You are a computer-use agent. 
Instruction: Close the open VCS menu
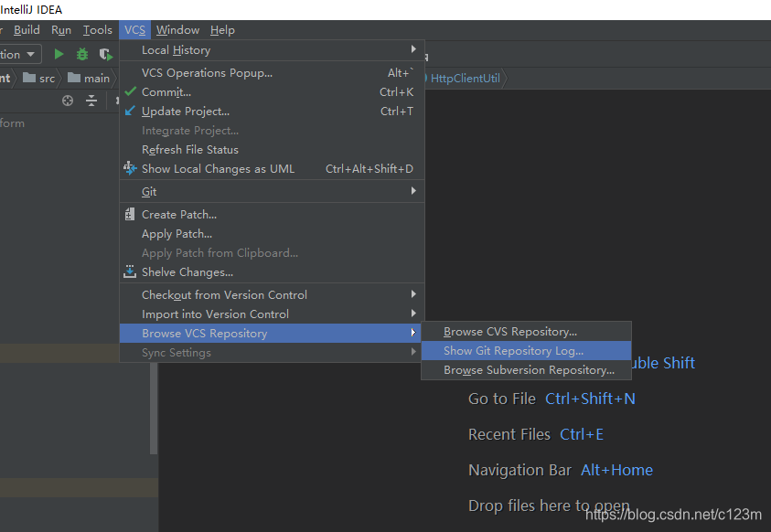point(134,30)
